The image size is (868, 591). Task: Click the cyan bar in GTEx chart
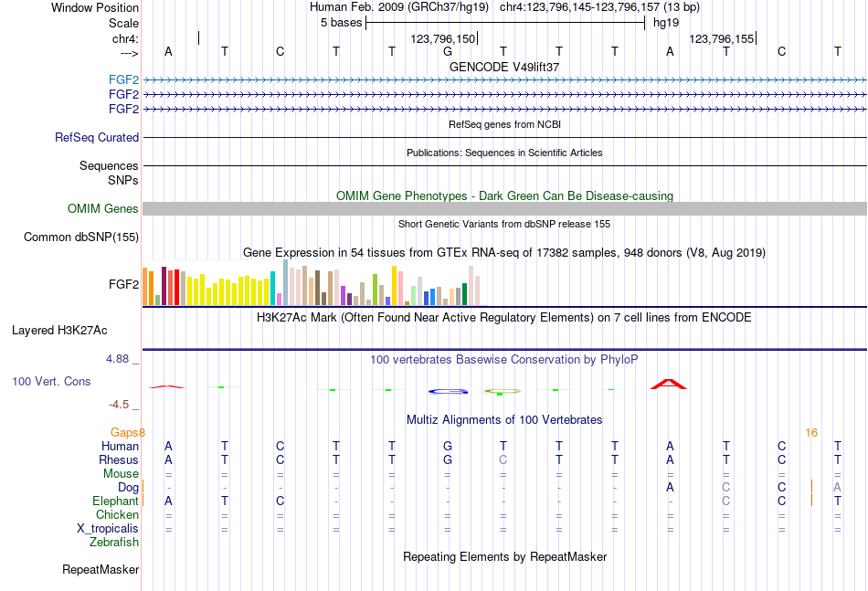pos(272,289)
